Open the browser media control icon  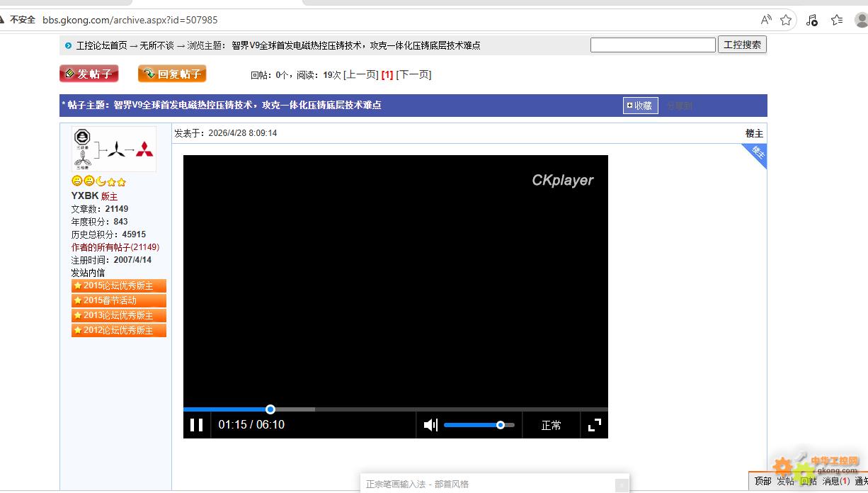pos(812,20)
